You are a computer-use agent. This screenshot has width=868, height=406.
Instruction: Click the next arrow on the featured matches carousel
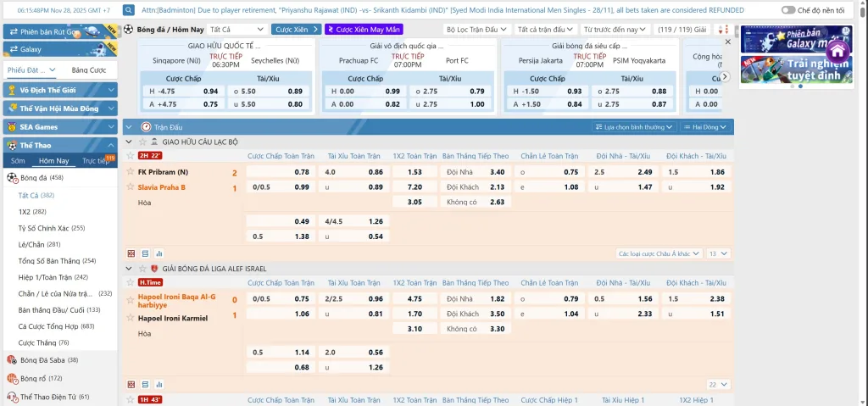pyautogui.click(x=725, y=76)
